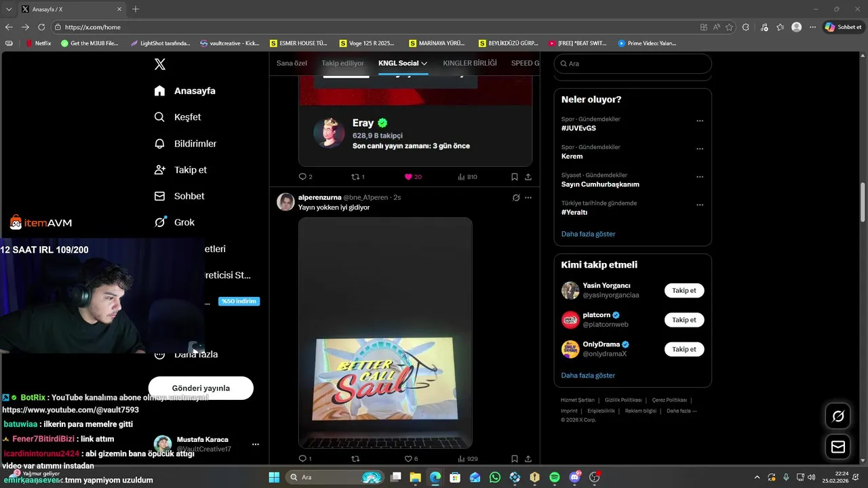Show more follow suggestions link

[588, 375]
